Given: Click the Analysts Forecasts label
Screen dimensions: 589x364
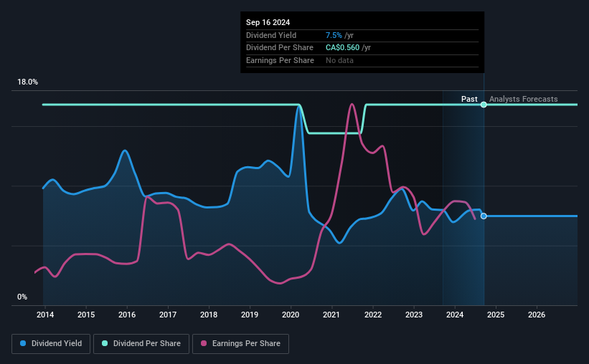Looking at the screenshot, I should [x=523, y=99].
